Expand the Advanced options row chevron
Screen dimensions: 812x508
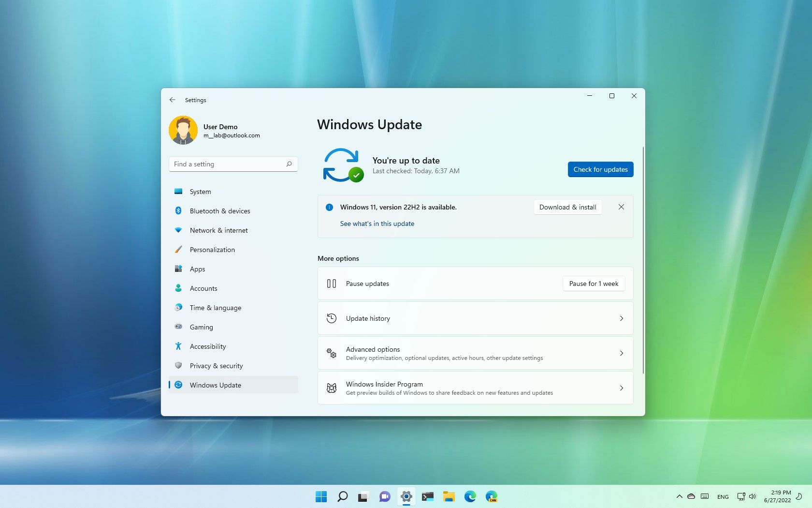coord(622,353)
